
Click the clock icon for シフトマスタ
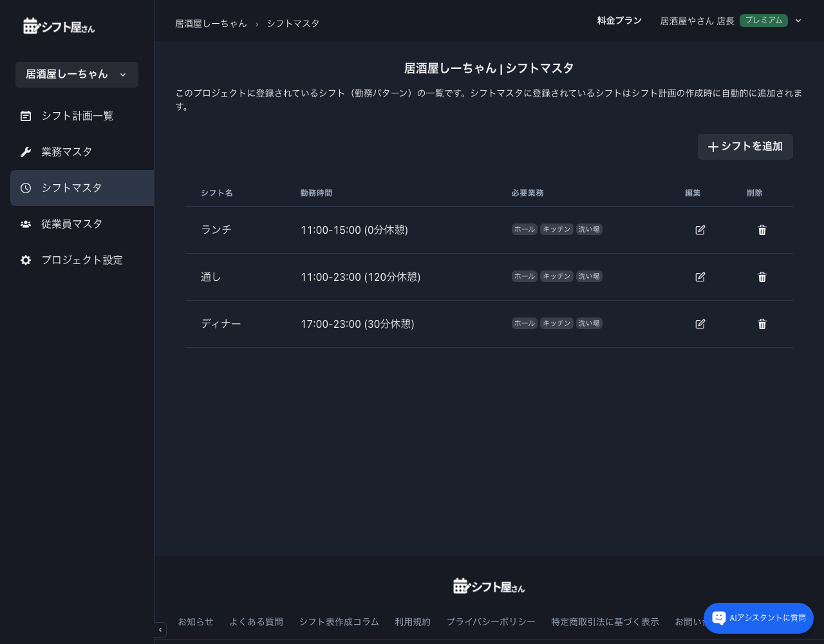(26, 188)
